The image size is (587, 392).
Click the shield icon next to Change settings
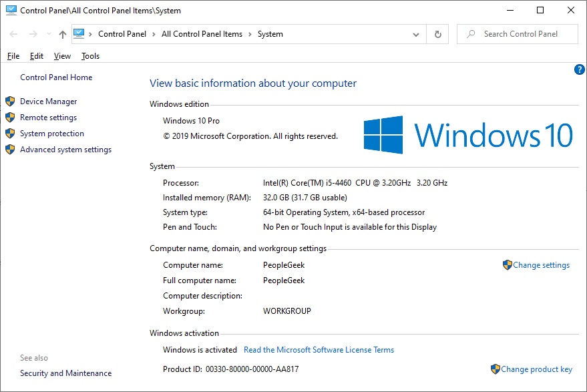[508, 265]
